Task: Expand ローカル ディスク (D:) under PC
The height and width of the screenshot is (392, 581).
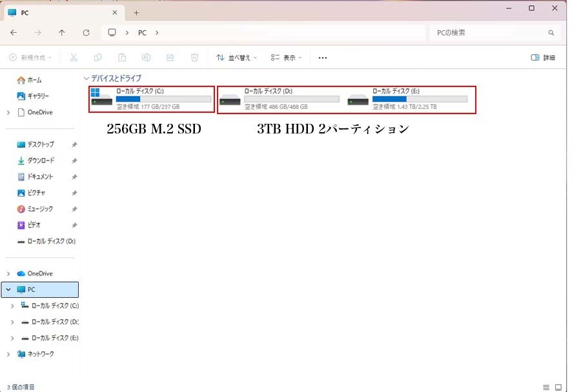Action: coord(12,322)
